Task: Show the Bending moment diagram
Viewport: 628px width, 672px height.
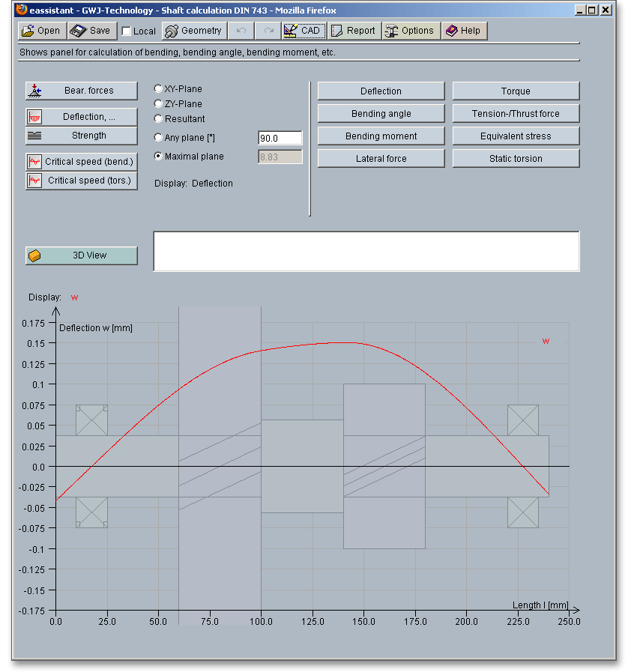Action: click(381, 136)
